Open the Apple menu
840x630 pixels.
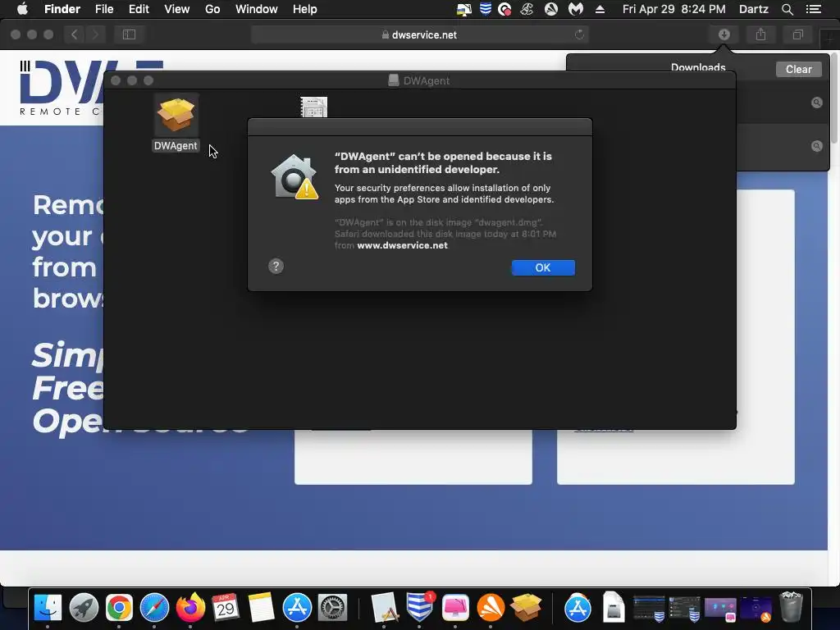point(22,9)
